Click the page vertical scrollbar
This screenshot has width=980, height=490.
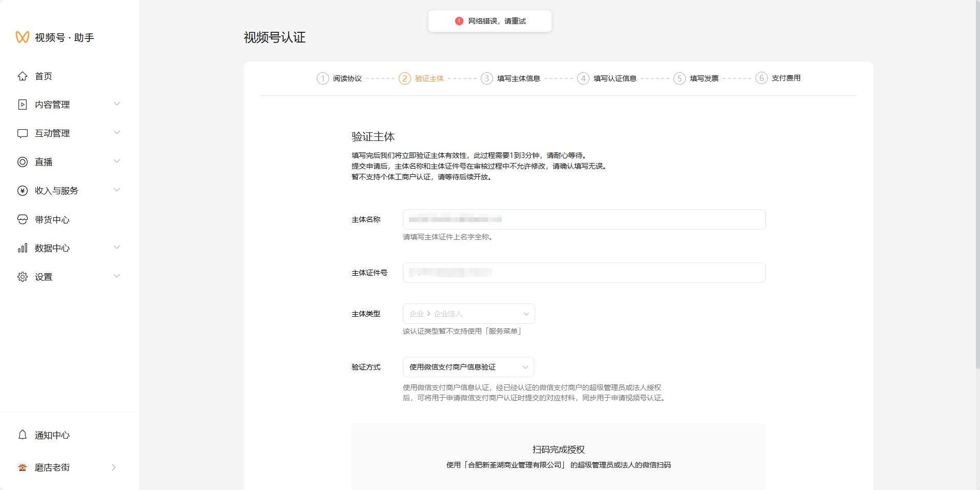pos(977,185)
